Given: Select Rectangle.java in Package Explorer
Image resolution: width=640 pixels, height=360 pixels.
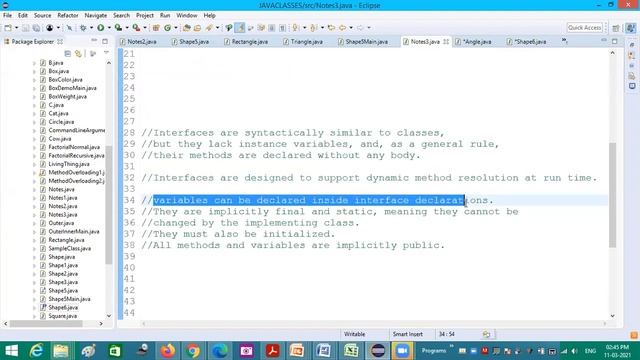Looking at the screenshot, I should (66, 240).
